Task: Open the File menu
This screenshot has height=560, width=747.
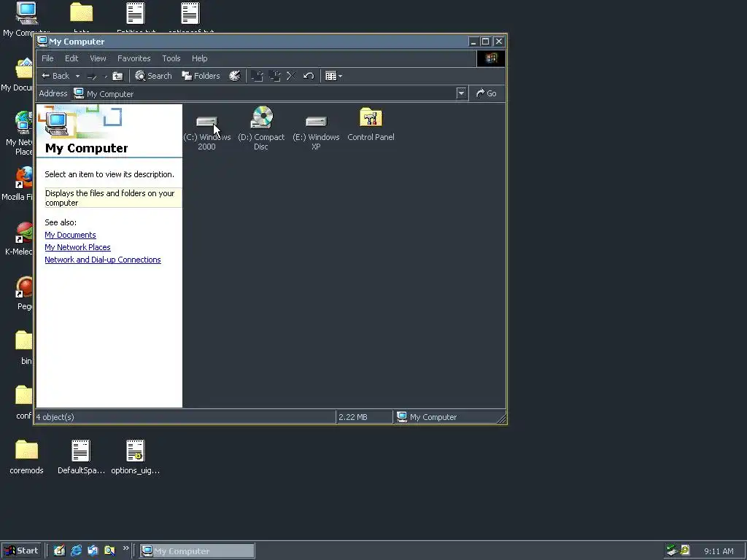Action: [x=47, y=58]
